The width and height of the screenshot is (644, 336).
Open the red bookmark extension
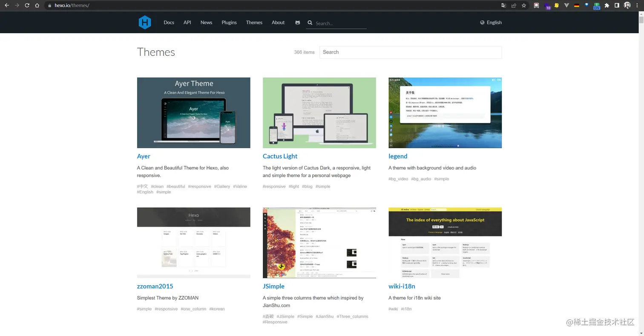coord(537,6)
